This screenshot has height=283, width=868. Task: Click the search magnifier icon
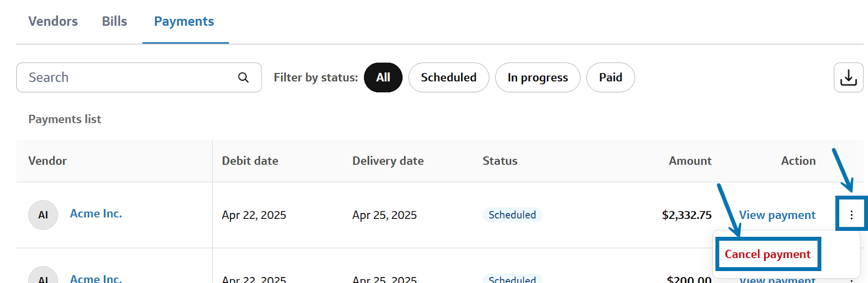tap(244, 78)
